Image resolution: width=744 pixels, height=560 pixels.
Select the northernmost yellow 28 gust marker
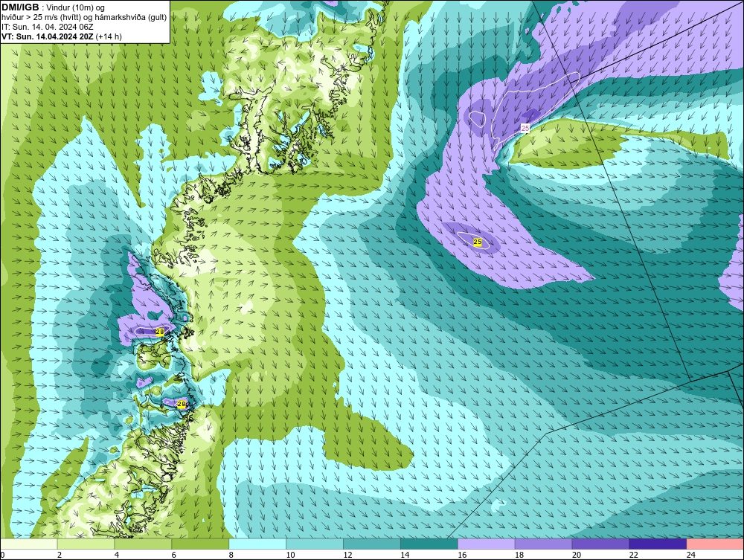tap(159, 332)
